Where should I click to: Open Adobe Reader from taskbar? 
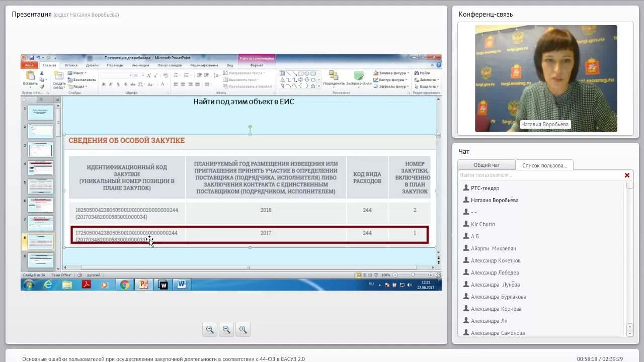[x=86, y=285]
